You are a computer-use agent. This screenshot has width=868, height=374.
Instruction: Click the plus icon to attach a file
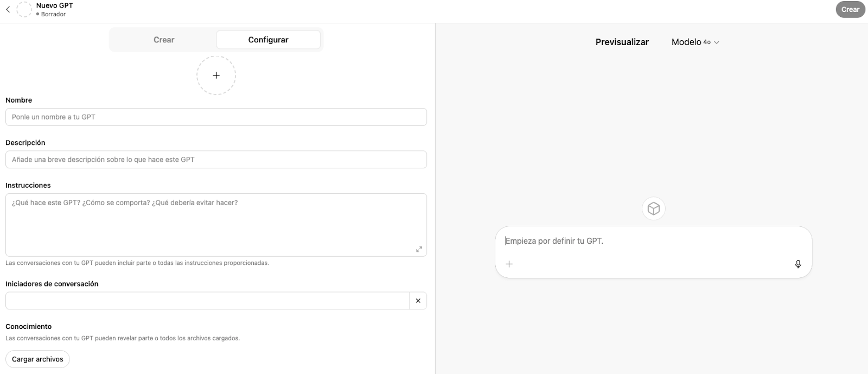[509, 264]
